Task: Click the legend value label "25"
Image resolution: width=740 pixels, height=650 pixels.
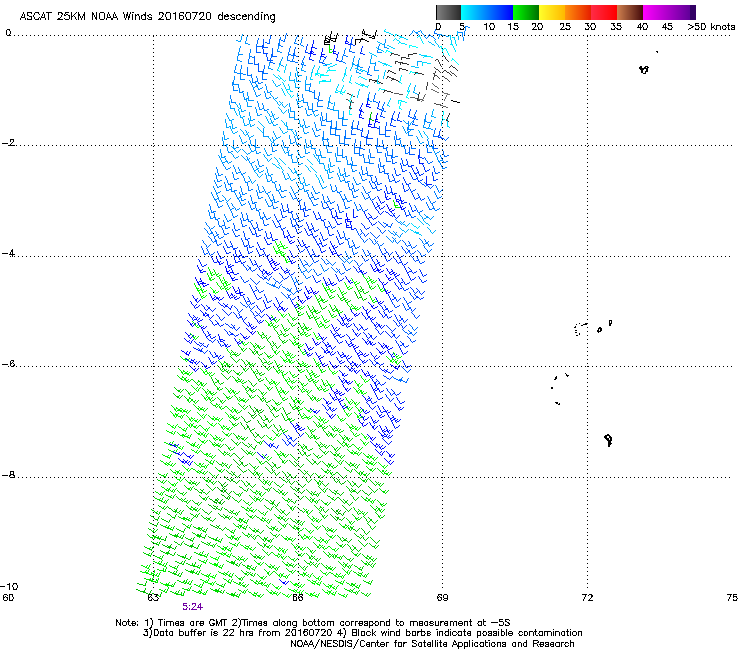Action: click(x=565, y=27)
